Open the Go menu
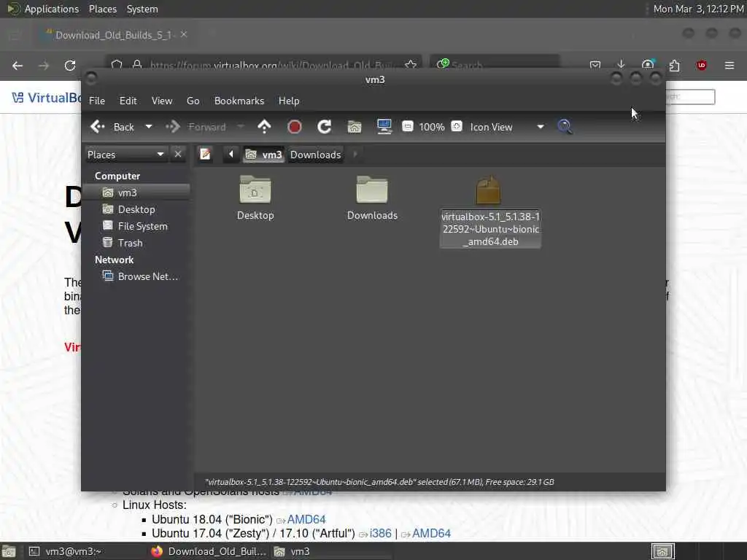Image resolution: width=747 pixels, height=560 pixels. pos(193,101)
